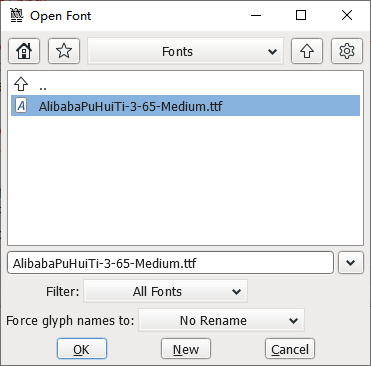Go to the home directory icon
Viewport: 371px width, 366px height.
24,51
